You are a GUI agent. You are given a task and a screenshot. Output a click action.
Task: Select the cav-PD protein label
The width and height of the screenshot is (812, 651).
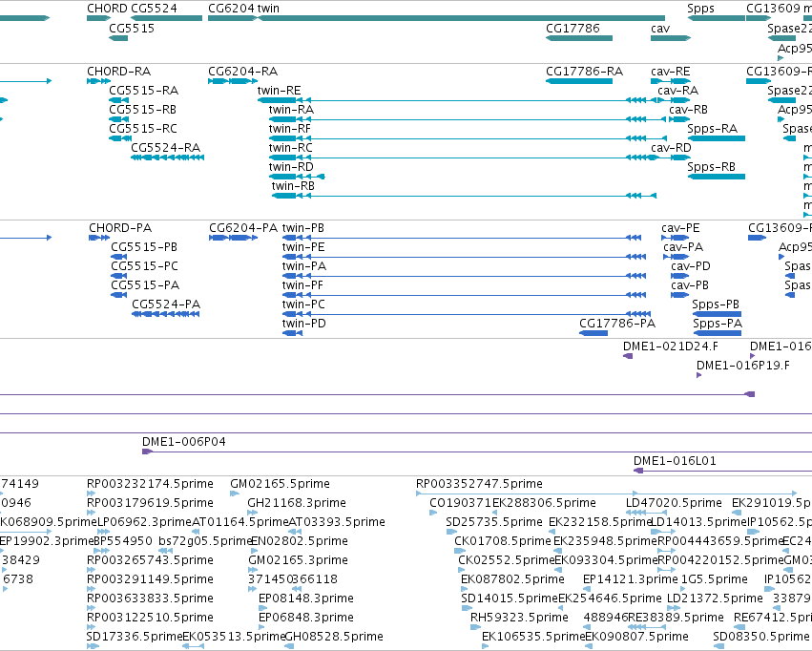(x=691, y=266)
